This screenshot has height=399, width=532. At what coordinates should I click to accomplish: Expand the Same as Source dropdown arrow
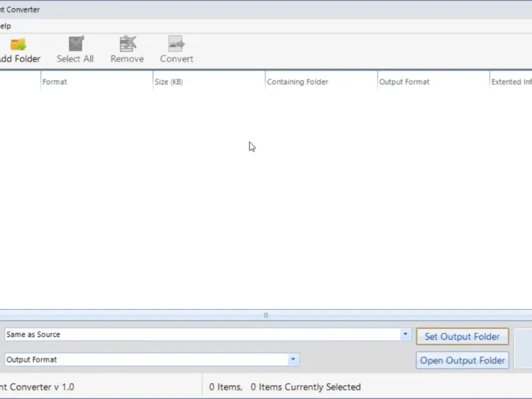(405, 334)
